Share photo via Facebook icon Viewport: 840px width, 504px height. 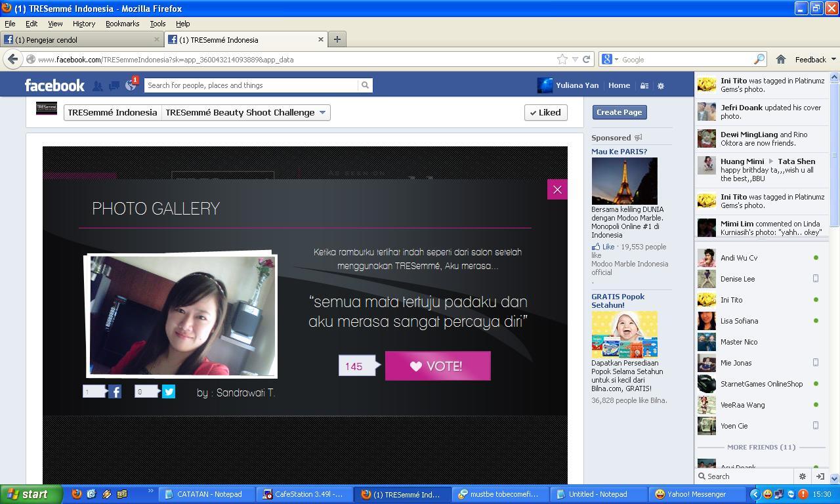115,392
